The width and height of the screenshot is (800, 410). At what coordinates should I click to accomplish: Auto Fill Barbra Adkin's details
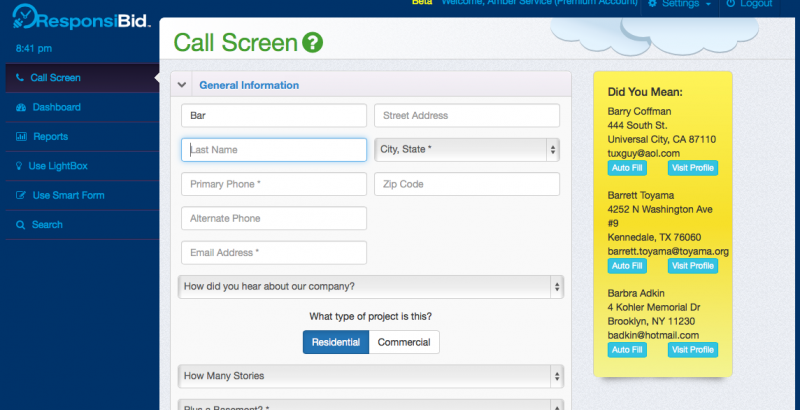pos(627,350)
